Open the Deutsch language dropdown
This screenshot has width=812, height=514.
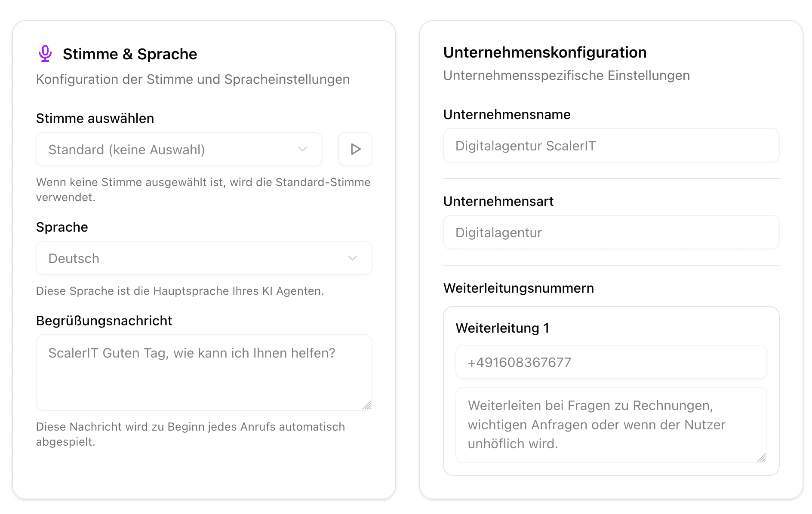tap(203, 258)
